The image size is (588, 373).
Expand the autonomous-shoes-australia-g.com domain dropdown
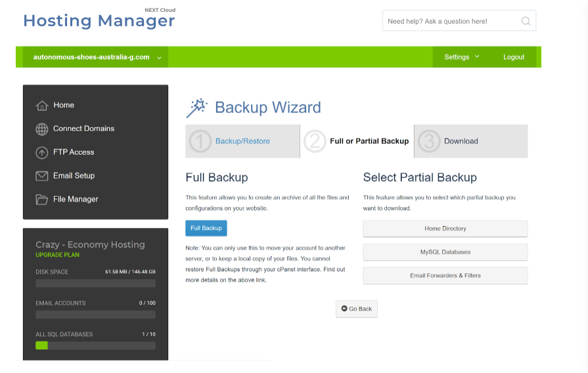(x=96, y=57)
